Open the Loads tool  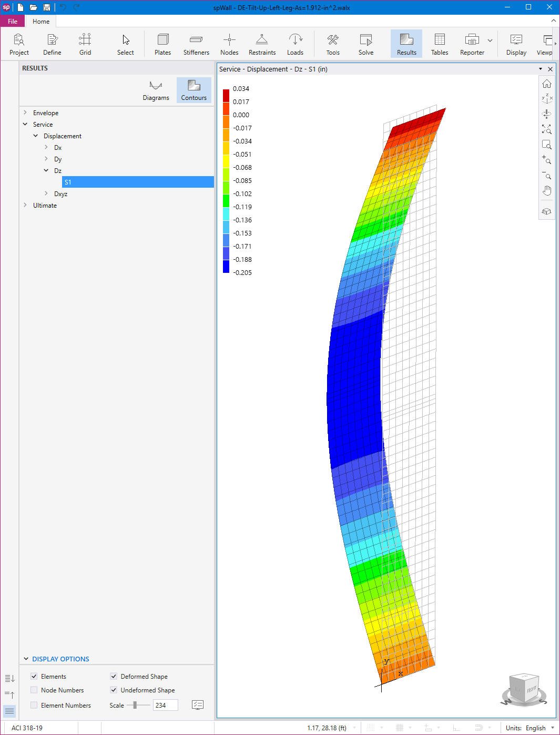pos(296,44)
